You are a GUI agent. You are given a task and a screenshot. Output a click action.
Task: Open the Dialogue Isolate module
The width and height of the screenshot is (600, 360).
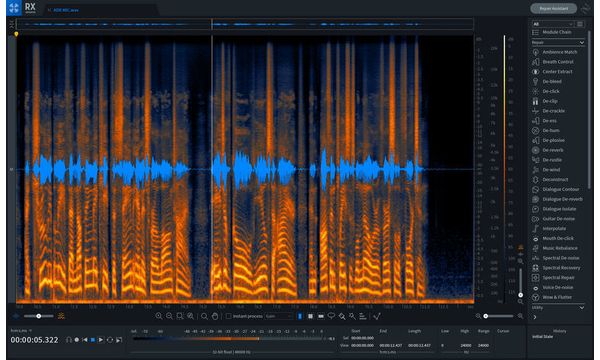pyautogui.click(x=554, y=209)
